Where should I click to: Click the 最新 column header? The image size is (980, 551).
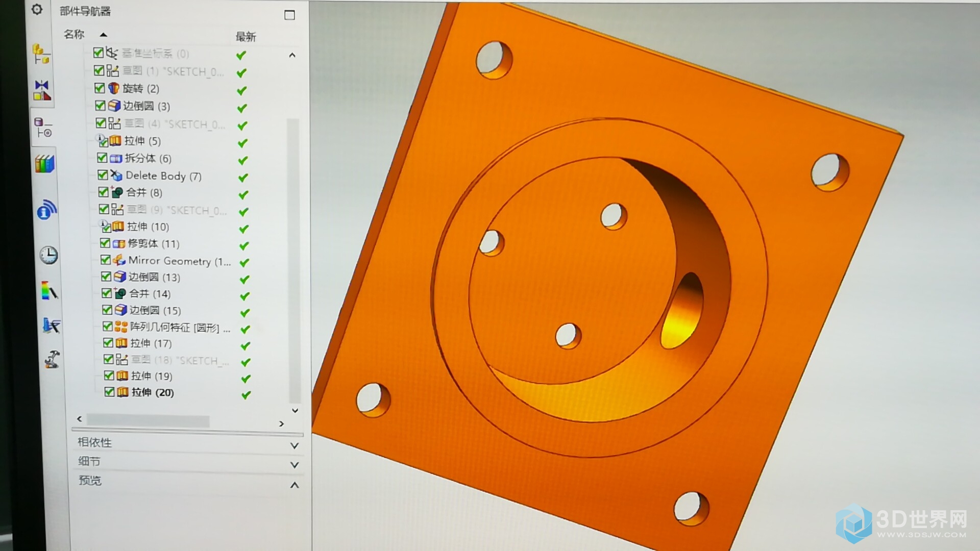tap(246, 37)
